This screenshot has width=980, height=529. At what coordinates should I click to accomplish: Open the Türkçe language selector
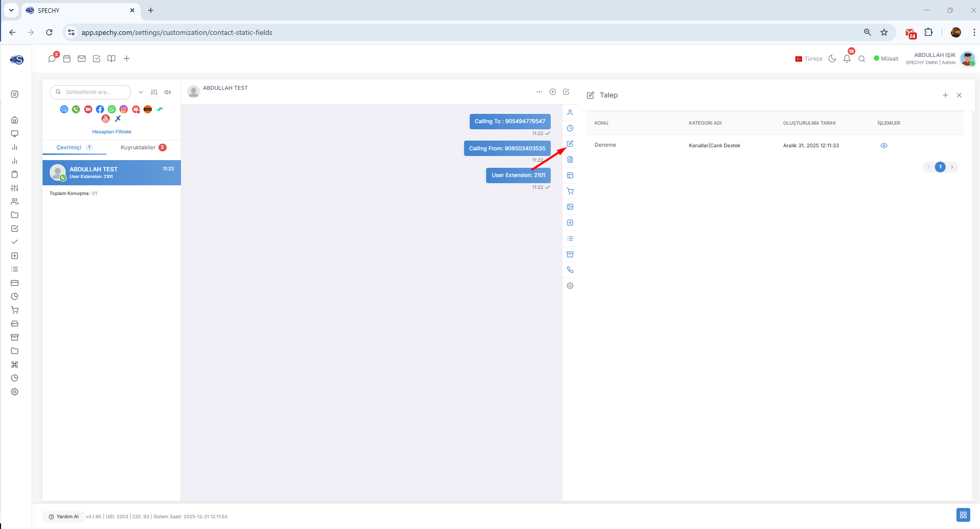pyautogui.click(x=809, y=58)
